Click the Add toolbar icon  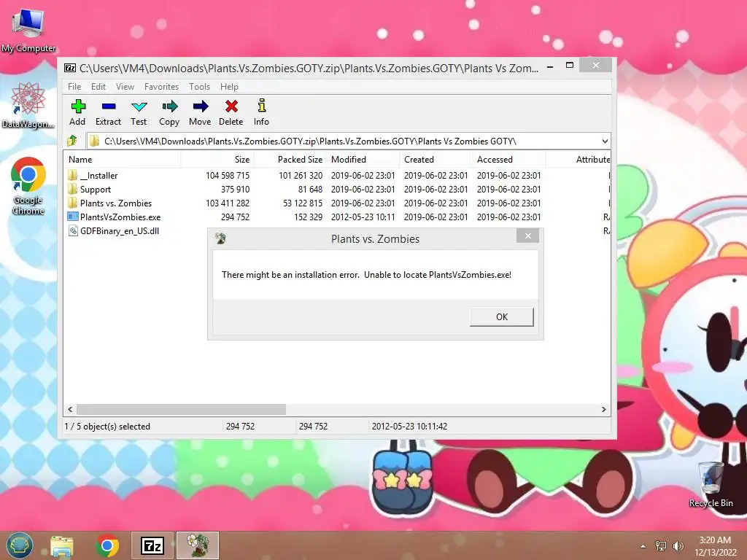coord(77,106)
